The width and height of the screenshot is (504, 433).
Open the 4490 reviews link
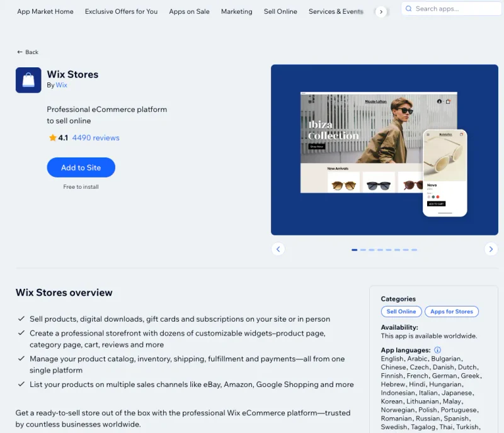point(96,138)
